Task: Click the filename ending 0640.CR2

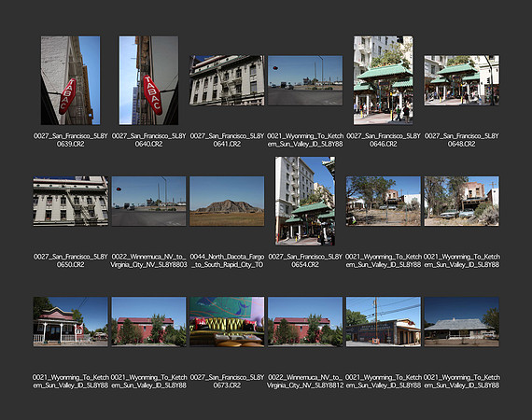Action: (x=148, y=140)
